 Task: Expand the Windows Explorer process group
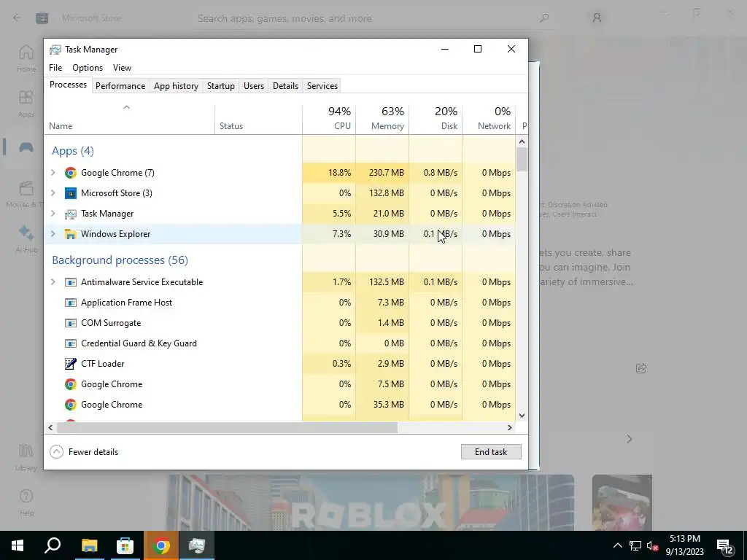click(53, 234)
